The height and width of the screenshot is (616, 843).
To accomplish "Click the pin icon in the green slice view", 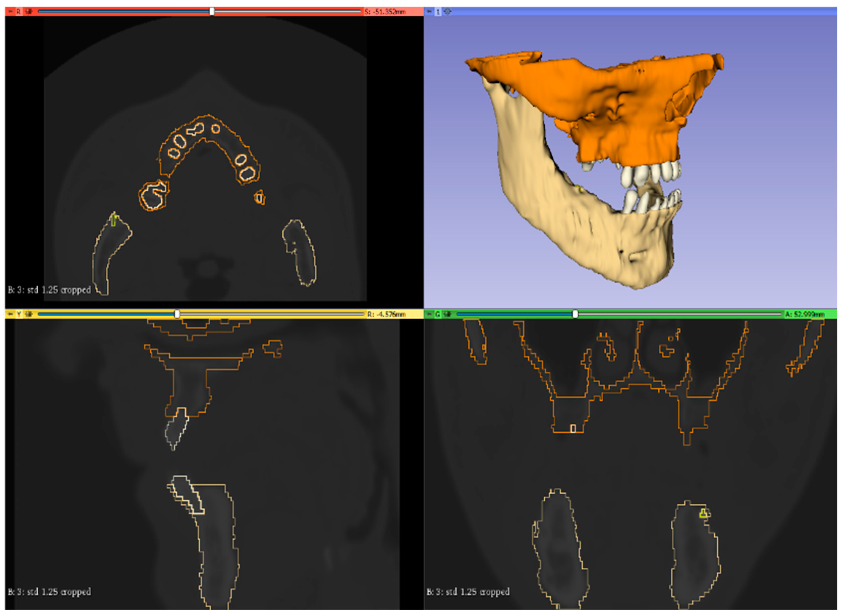I will coord(430,314).
